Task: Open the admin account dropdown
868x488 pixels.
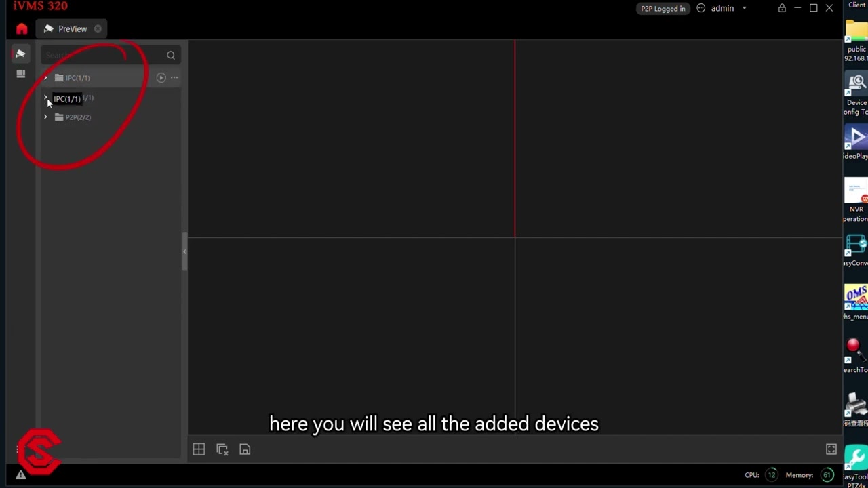Action: (744, 9)
